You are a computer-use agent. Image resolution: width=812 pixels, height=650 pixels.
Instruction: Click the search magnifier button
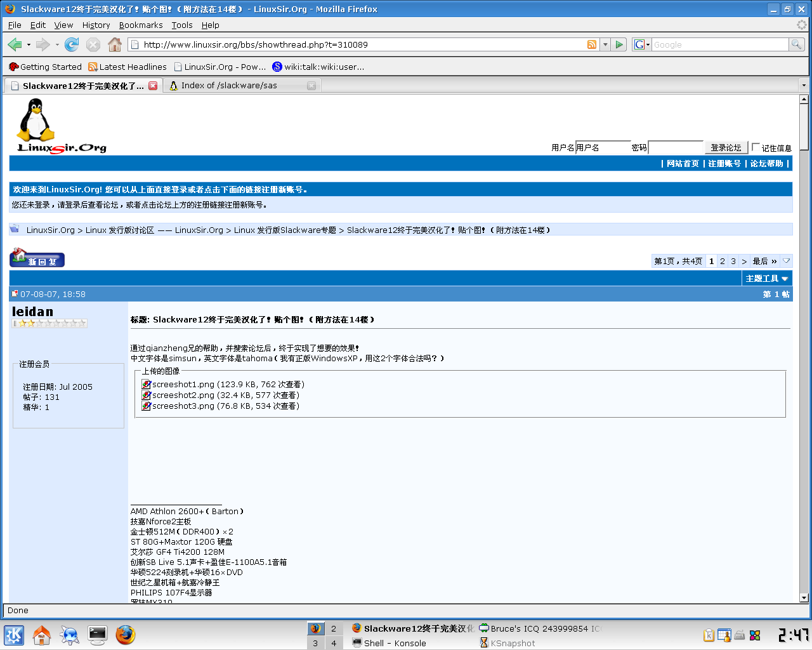pyautogui.click(x=797, y=44)
